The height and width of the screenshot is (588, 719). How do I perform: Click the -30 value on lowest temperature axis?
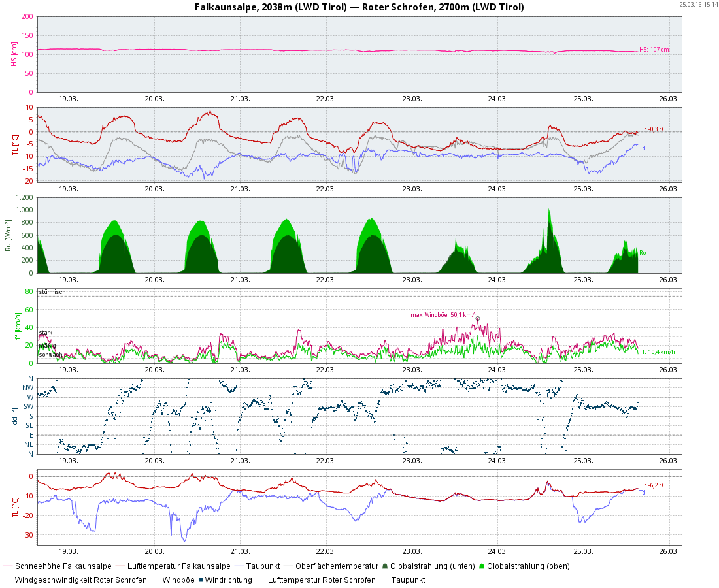click(28, 535)
